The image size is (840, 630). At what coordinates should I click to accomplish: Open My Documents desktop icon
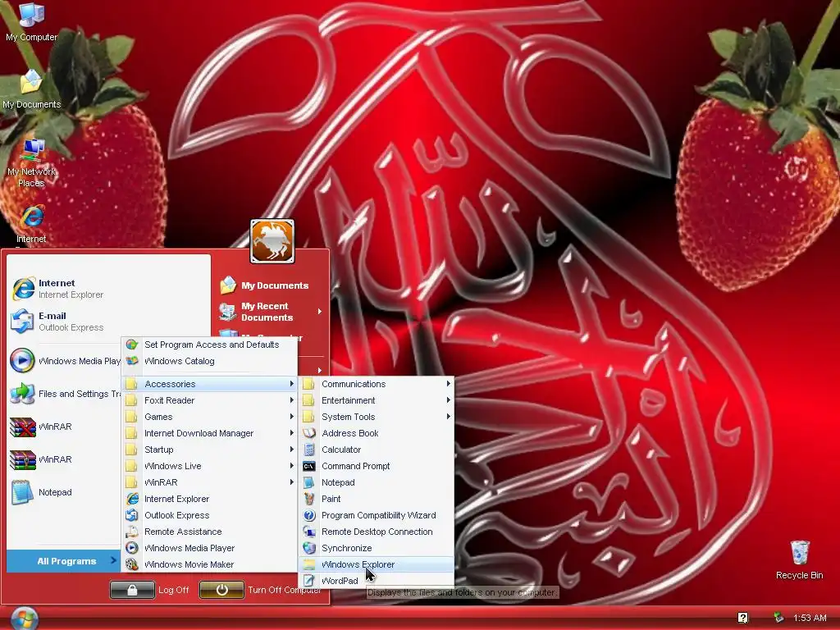pyautogui.click(x=31, y=89)
